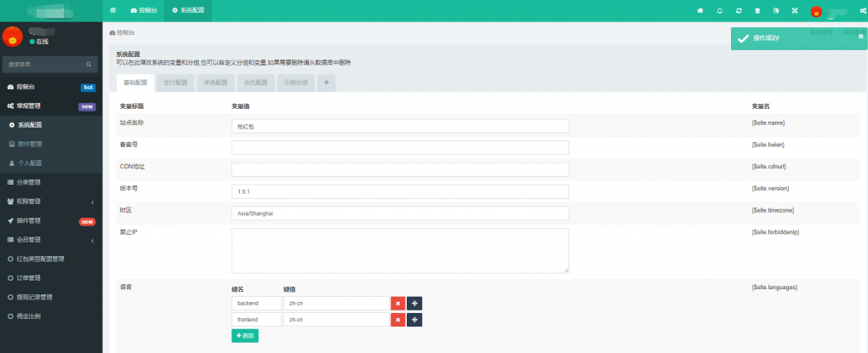Delete the backend language row
Image resolution: width=868 pixels, height=353 pixels.
click(x=397, y=303)
